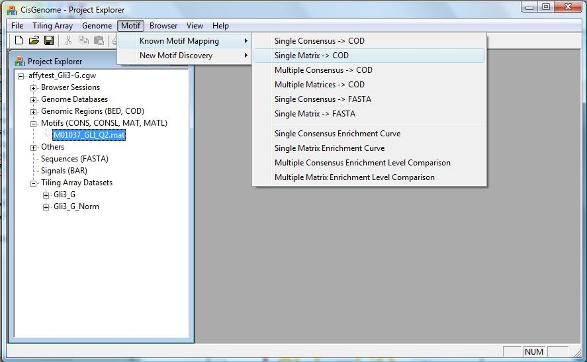Image resolution: width=587 pixels, height=362 pixels.
Task: Select Single Consensus -> COD
Action: (369, 41)
